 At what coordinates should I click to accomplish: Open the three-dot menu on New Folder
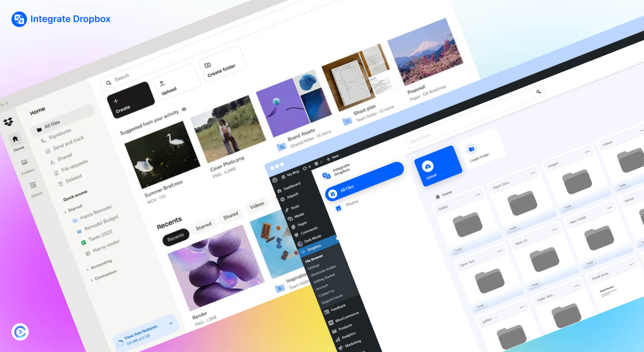coord(609,208)
